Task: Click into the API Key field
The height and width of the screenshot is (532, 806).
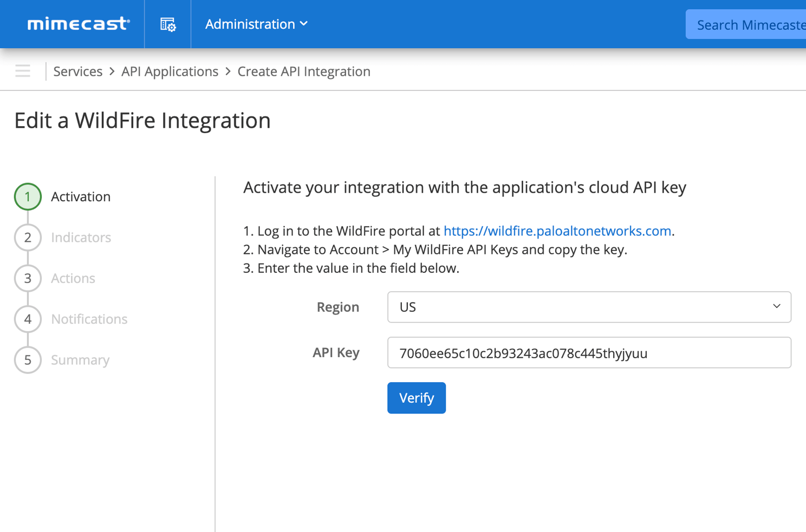Action: (x=589, y=353)
